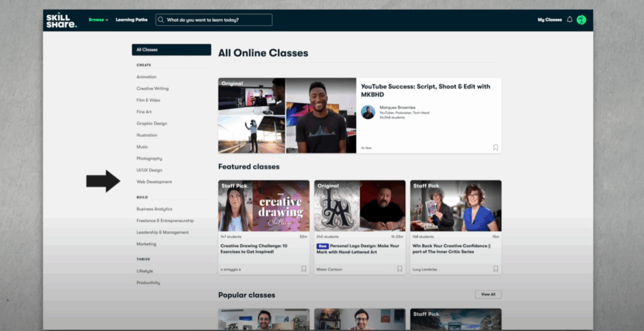
Task: Open the Creative Drawing Challenge thumbnail
Action: click(264, 206)
